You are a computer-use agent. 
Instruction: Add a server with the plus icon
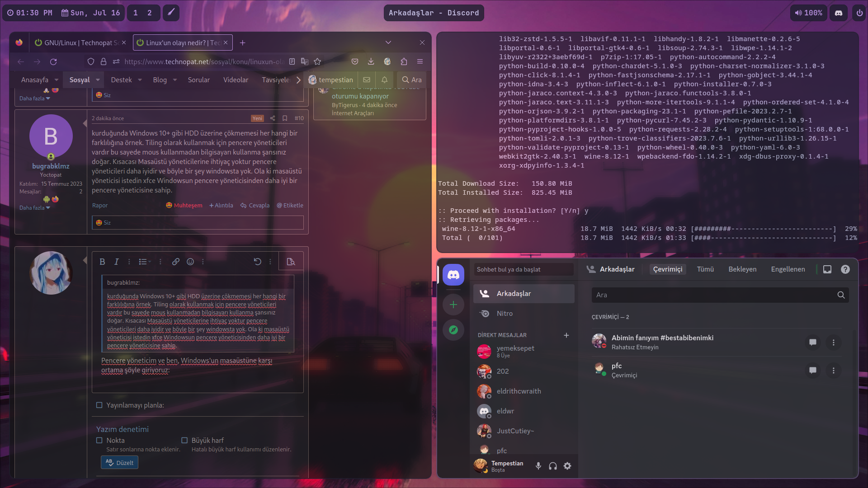(x=453, y=305)
